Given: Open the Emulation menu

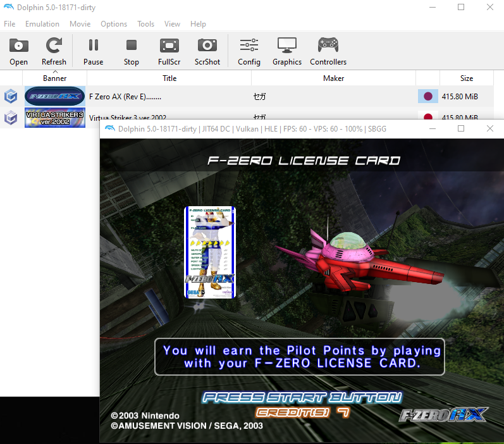Looking at the screenshot, I should pos(42,24).
